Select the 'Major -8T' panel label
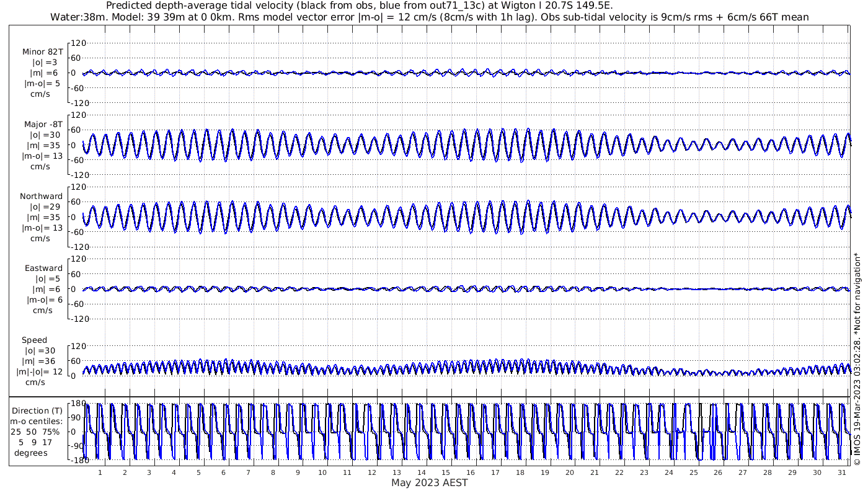Viewport: 868px width, 496px height. pos(42,124)
